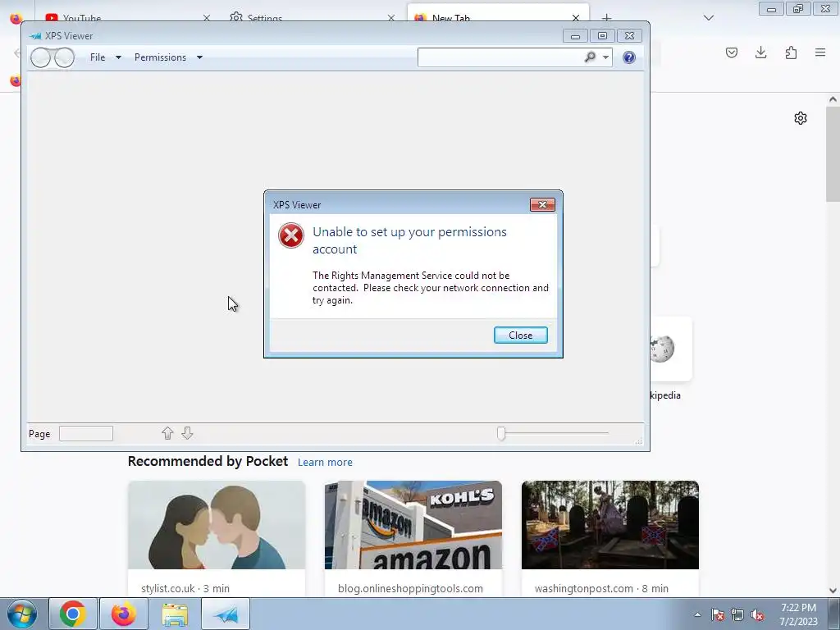Click the XPS Viewer forward navigation button

tap(64, 57)
